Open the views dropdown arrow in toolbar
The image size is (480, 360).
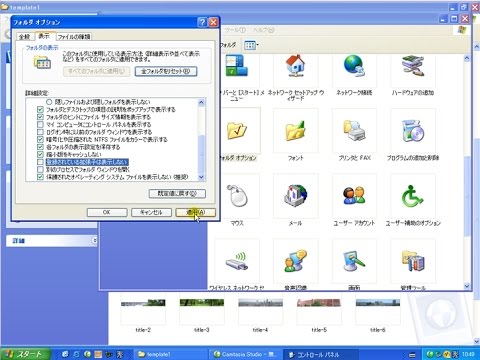[257, 45]
